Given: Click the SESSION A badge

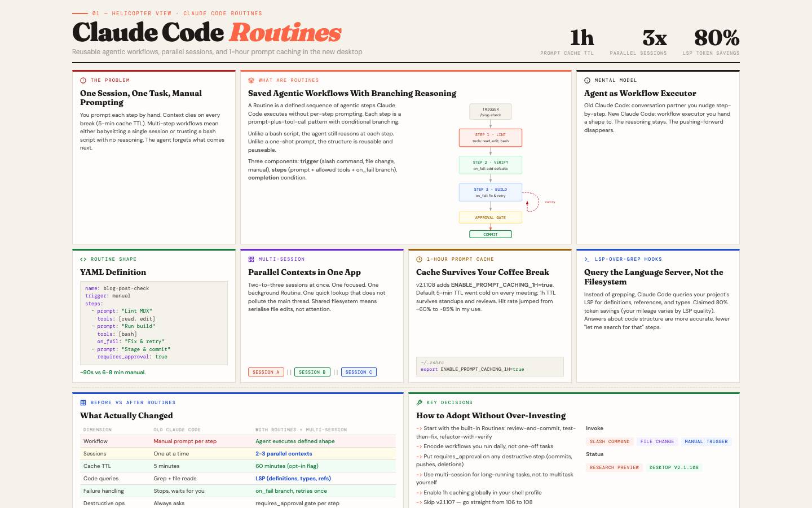Looking at the screenshot, I should 266,372.
